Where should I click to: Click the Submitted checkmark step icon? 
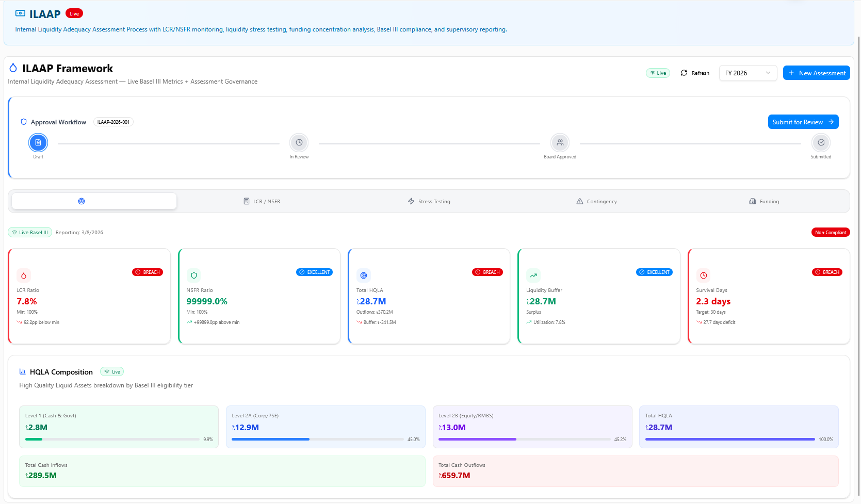point(821,142)
